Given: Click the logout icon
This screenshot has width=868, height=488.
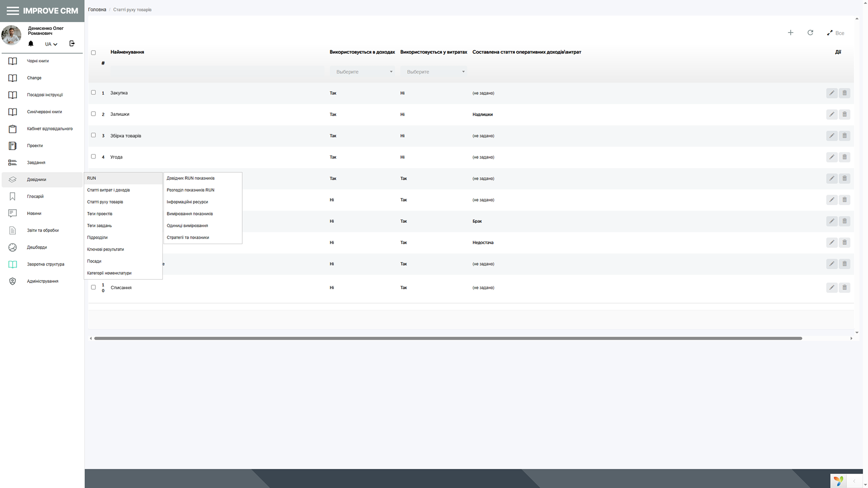Looking at the screenshot, I should click(x=72, y=44).
